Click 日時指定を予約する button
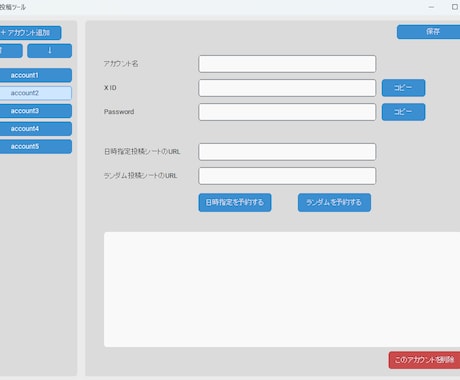The image size is (460, 380). (235, 202)
